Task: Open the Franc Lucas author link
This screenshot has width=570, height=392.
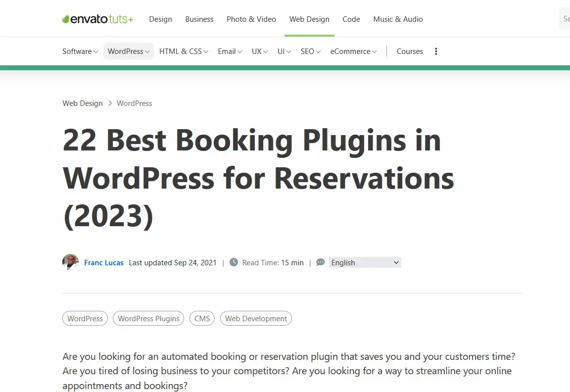Action: pyautogui.click(x=103, y=262)
